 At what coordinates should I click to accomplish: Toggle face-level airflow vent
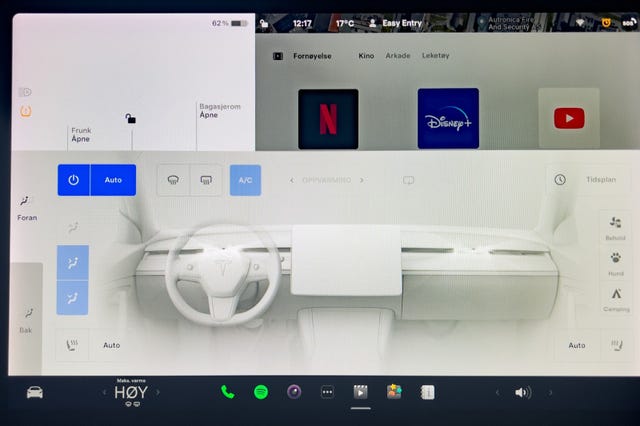73,262
